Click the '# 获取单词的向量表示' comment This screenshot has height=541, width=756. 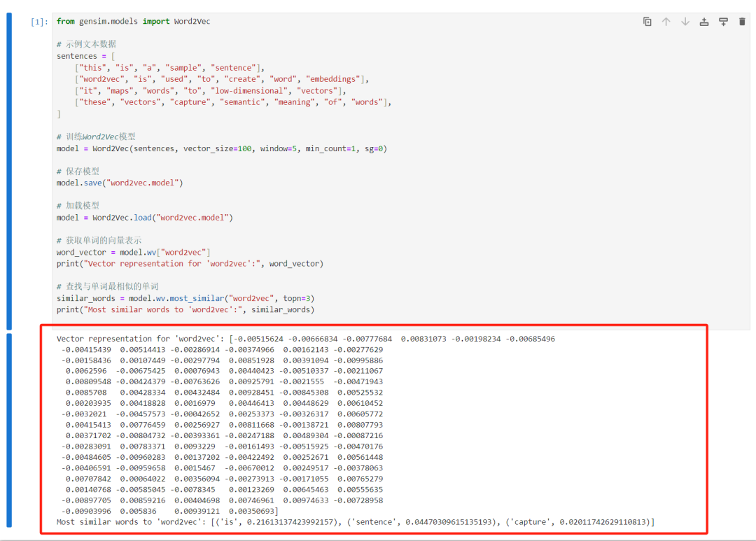point(99,240)
